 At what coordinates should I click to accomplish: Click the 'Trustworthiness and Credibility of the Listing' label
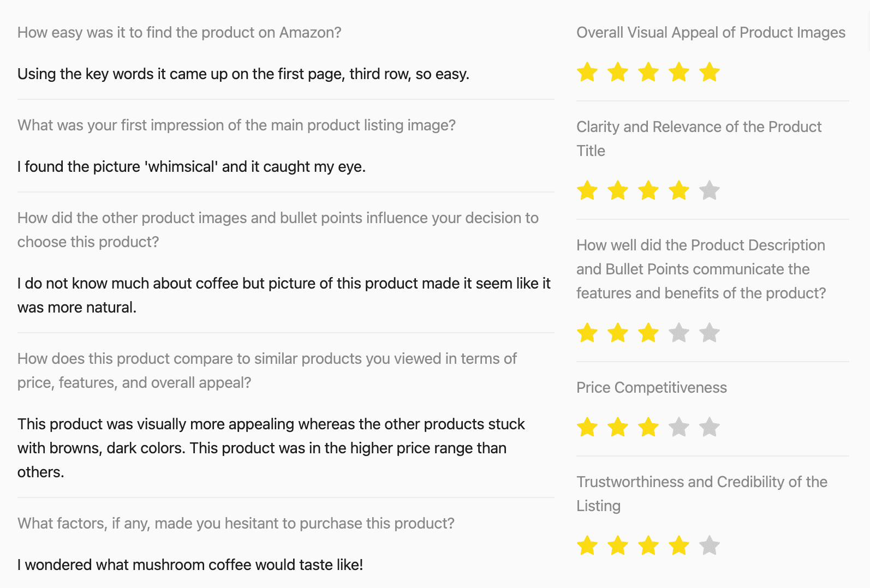coord(702,494)
